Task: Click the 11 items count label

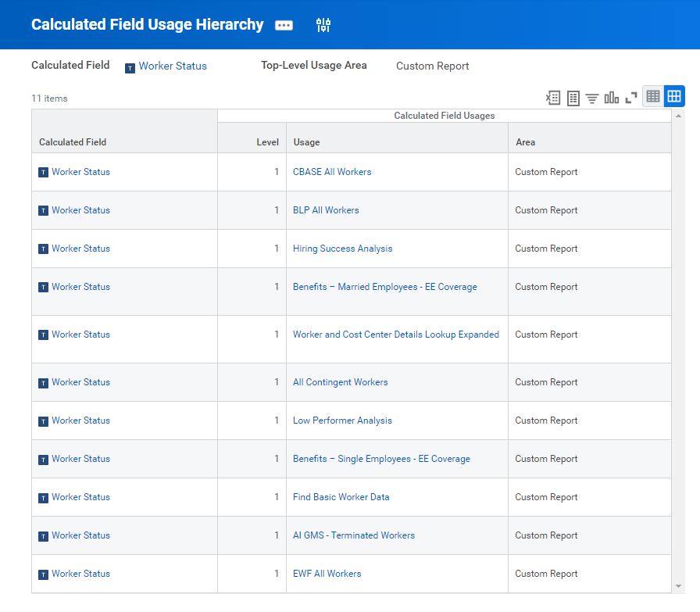Action: (x=49, y=98)
